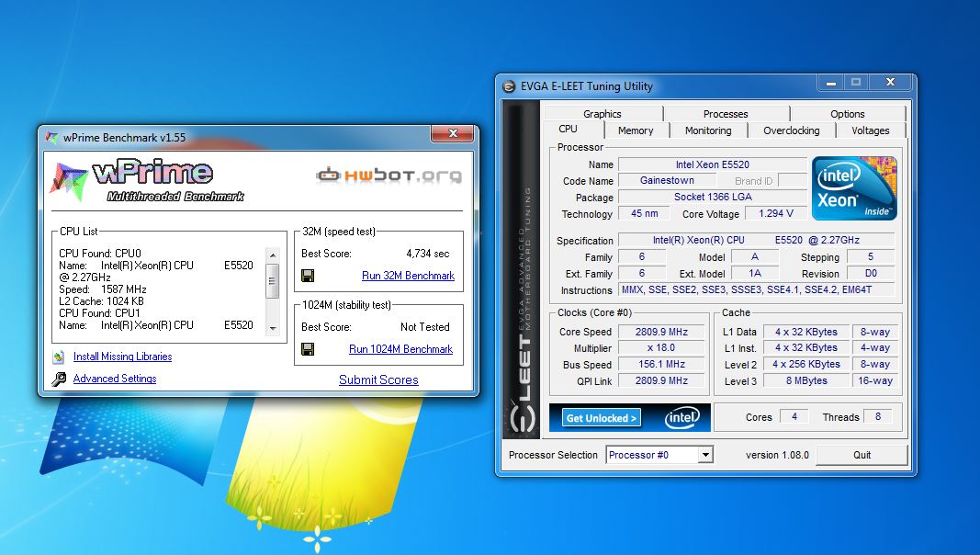Switch to the Memory tab

636,130
